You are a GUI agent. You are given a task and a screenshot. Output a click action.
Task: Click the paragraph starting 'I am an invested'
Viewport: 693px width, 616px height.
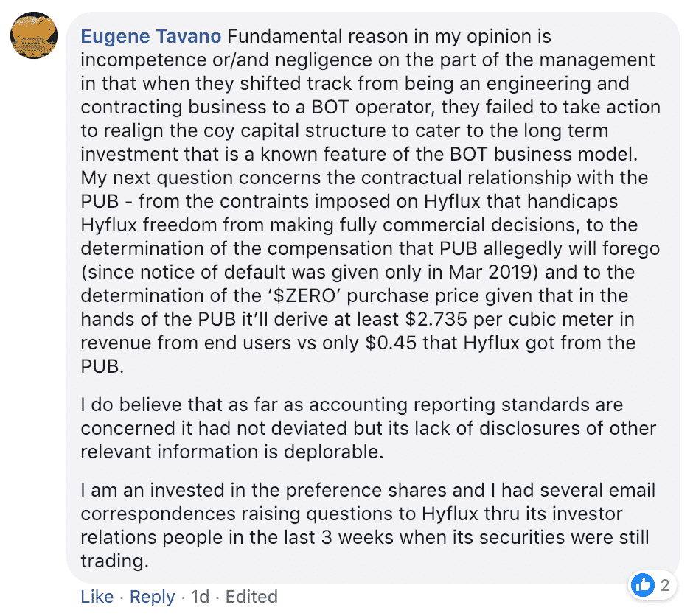[x=368, y=525]
